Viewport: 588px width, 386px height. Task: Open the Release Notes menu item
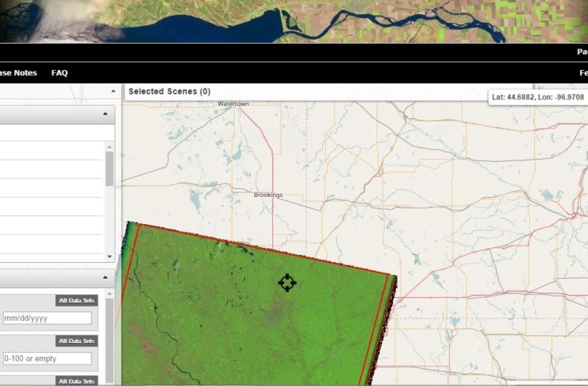point(18,73)
